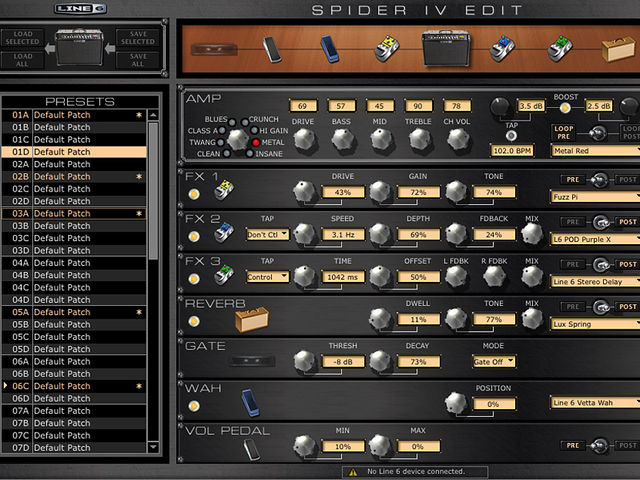Click the Save Selected button

coord(138,38)
